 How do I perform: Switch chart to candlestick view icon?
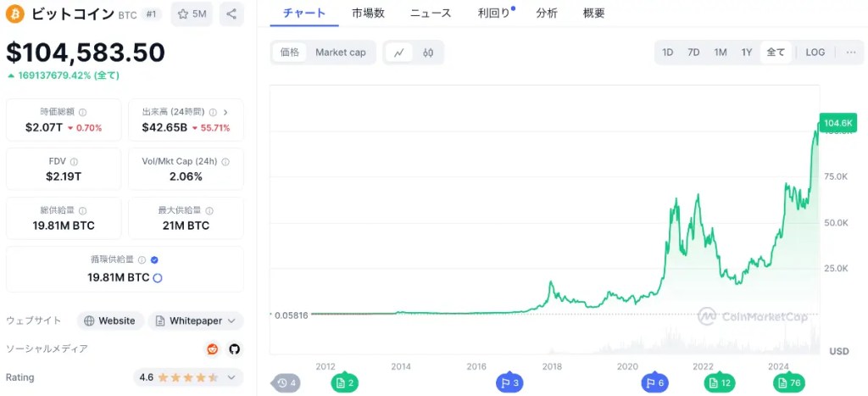(x=428, y=53)
